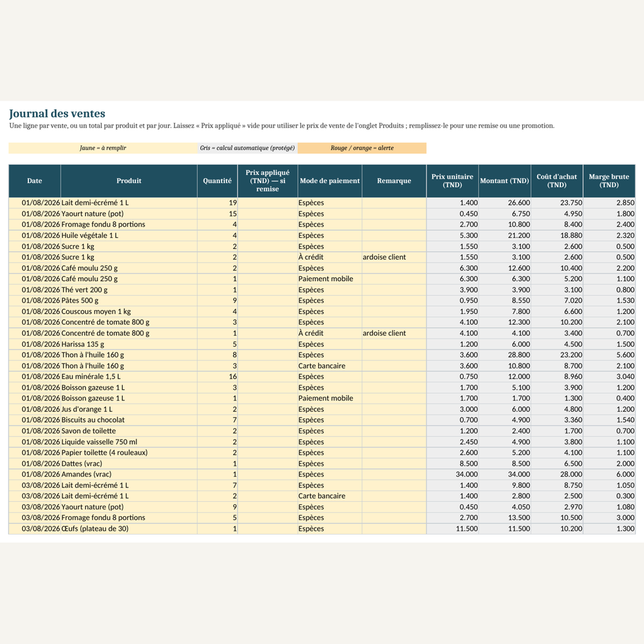
Task: Click the 'Produit' column header
Action: [128, 180]
